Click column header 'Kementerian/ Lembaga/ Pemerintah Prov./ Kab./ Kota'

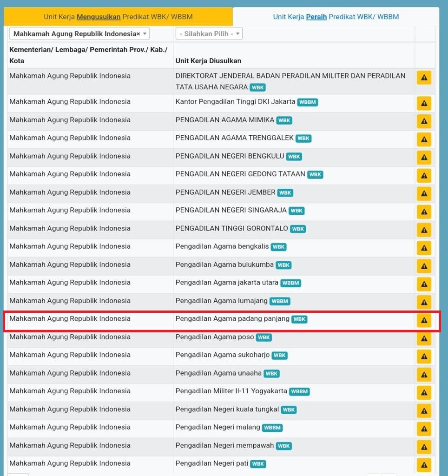point(88,55)
